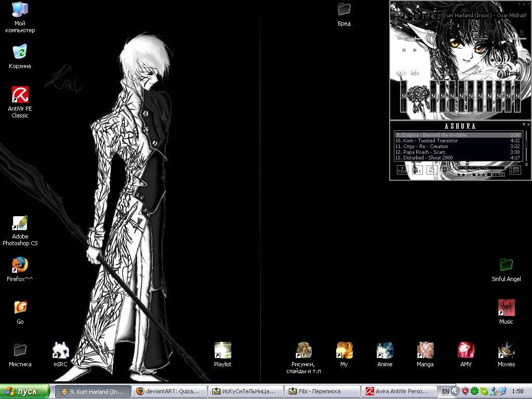Switch to Avira AntiVir Perso... taskbar item
532x399 pixels.
point(398,391)
